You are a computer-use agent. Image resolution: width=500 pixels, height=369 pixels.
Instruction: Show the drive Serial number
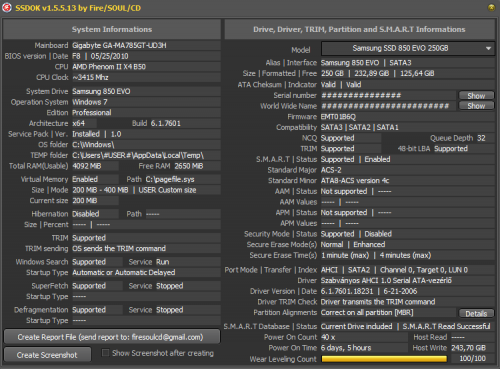coord(476,96)
